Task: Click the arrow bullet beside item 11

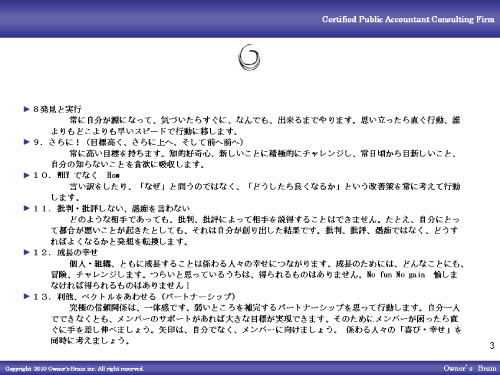Action: pyautogui.click(x=27, y=208)
